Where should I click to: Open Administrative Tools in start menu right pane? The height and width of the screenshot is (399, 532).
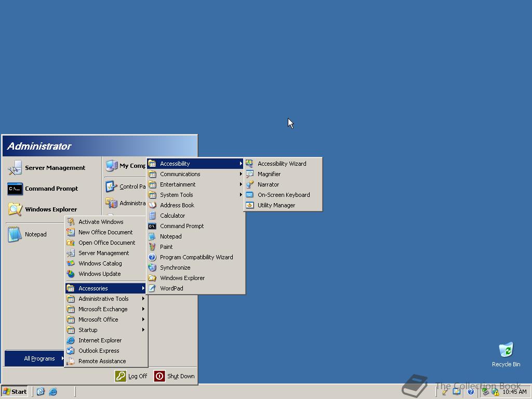[125, 203]
